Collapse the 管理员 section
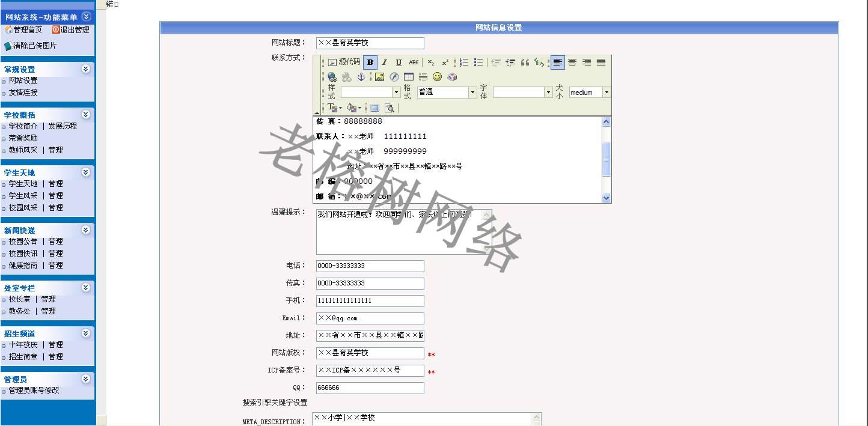The image size is (868, 426). [x=86, y=379]
